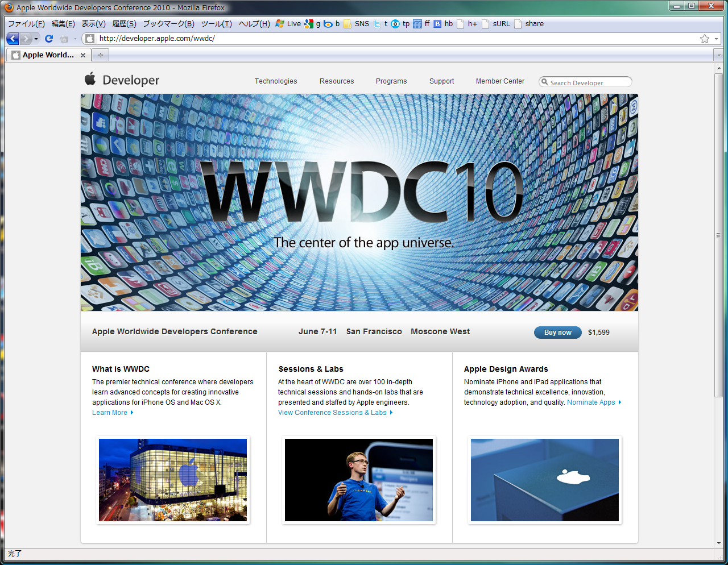Go back with the browser back arrow
Image resolution: width=728 pixels, height=565 pixels.
(x=13, y=39)
